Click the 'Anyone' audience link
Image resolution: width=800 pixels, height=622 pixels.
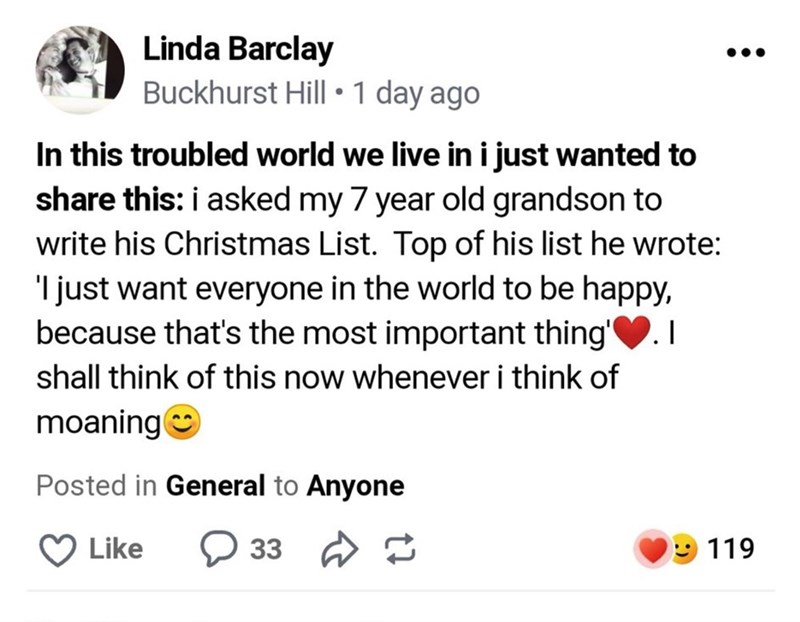tap(355, 486)
